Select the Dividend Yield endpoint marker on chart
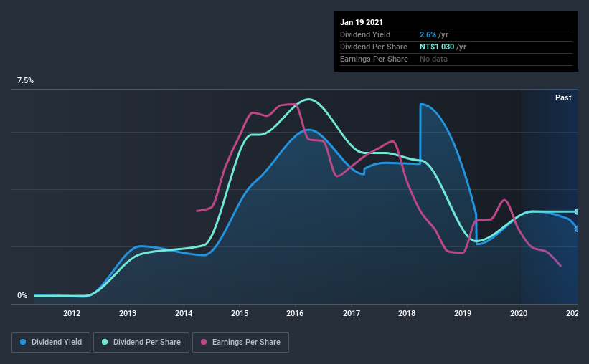The image size is (589, 364). [x=577, y=229]
